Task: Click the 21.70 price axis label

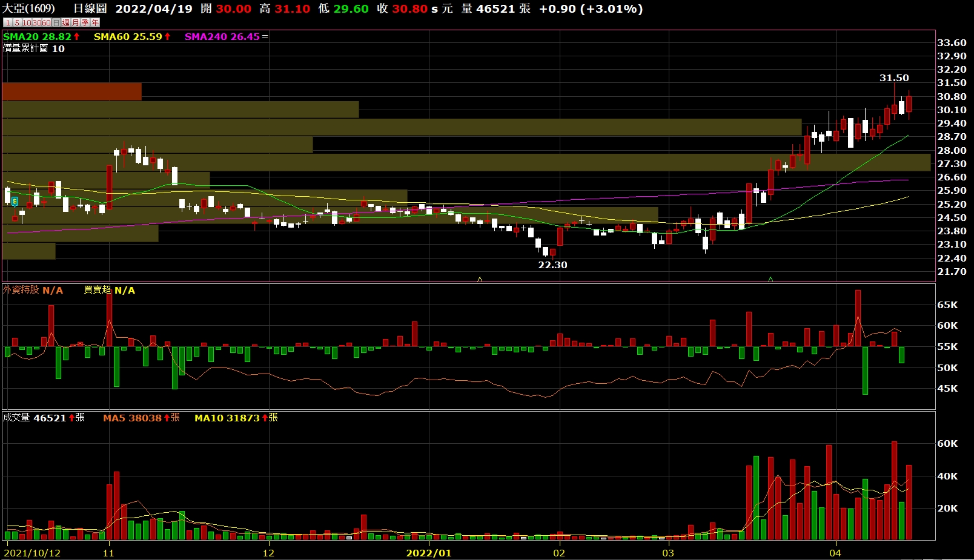Action: [x=952, y=271]
